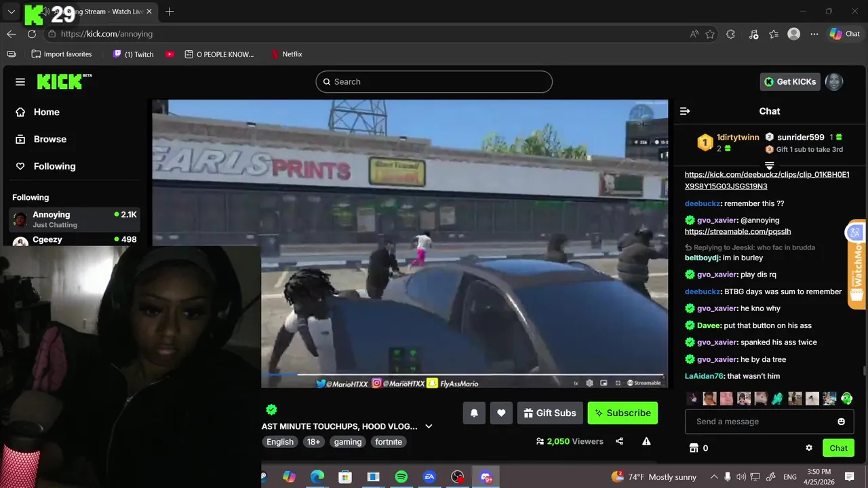
Task: Select the green headphones emote
Action: pyautogui.click(x=847, y=399)
